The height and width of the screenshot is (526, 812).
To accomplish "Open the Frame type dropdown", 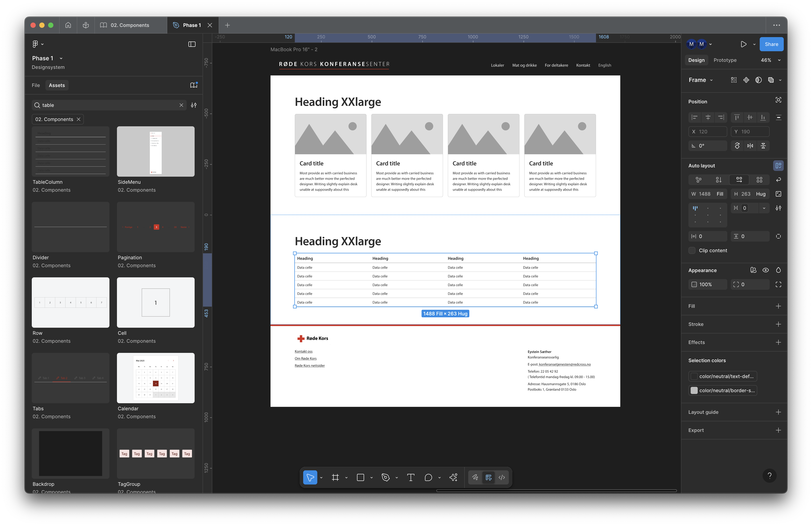I will pos(701,80).
